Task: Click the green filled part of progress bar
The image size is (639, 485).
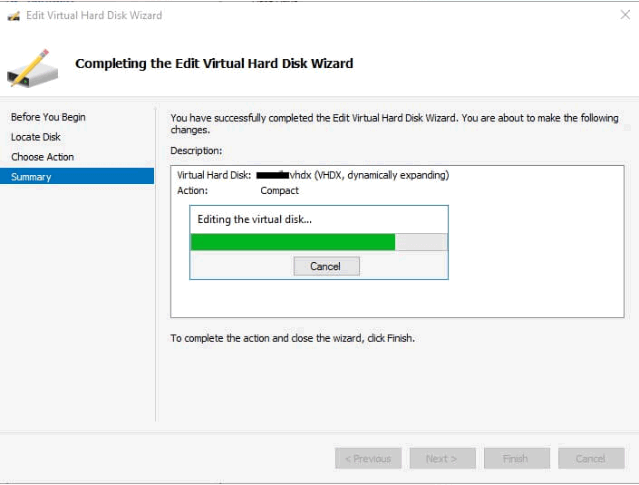Action: click(292, 242)
